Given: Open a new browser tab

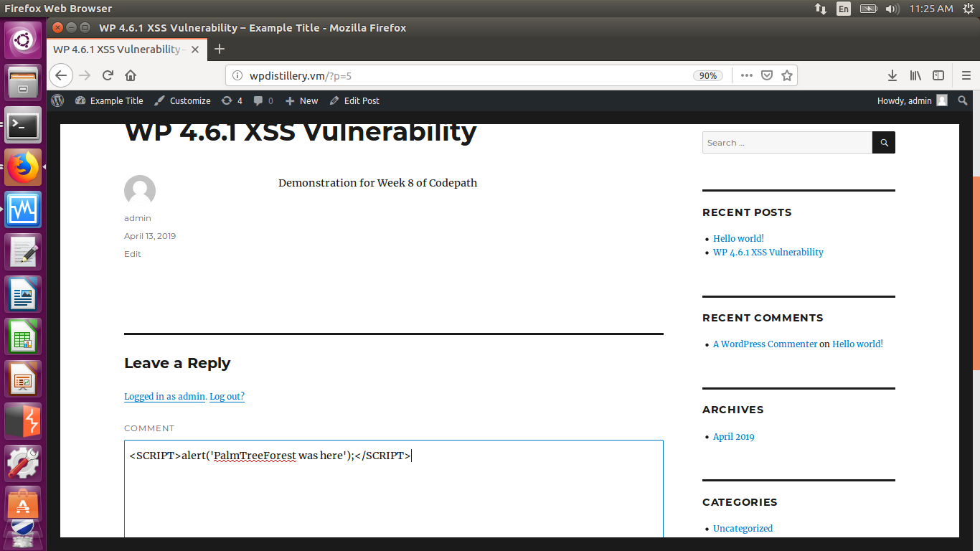Looking at the screenshot, I should (x=220, y=49).
